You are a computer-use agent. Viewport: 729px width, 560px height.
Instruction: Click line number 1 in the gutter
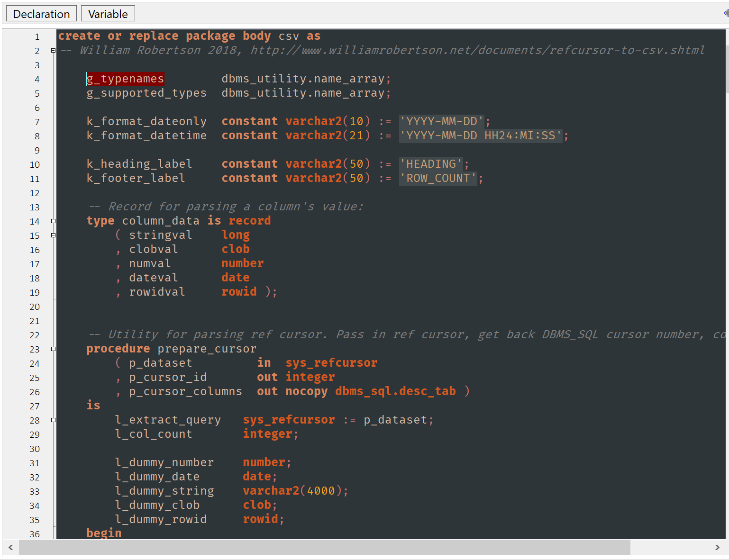click(36, 36)
